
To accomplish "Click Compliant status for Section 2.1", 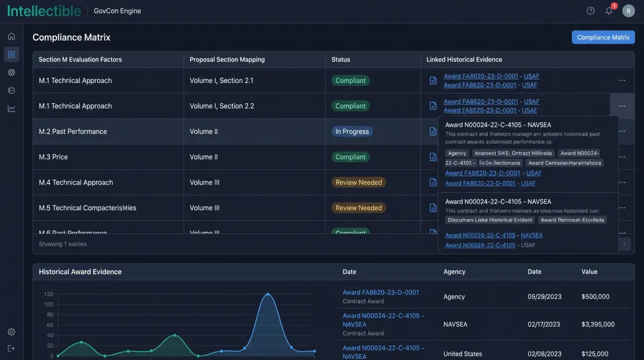I will (351, 81).
